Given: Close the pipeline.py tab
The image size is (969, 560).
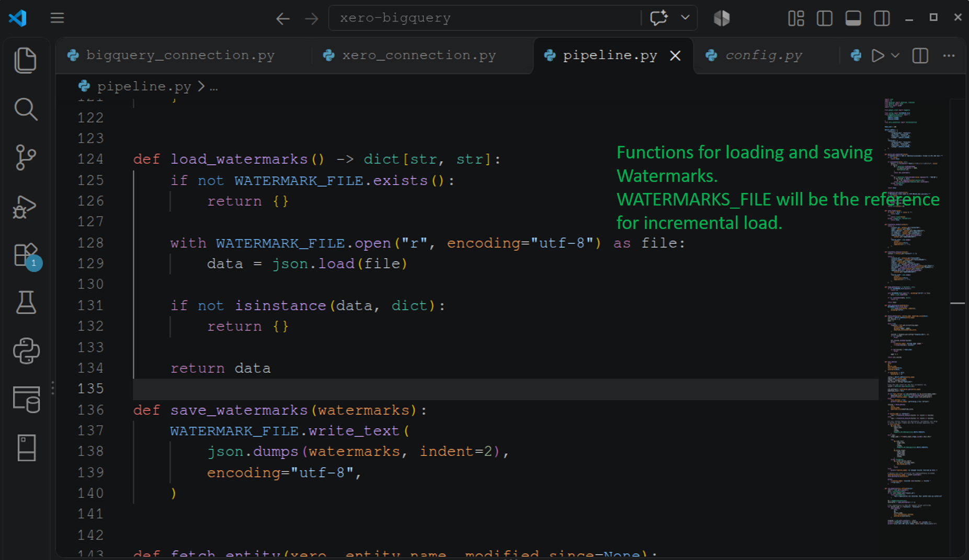Looking at the screenshot, I should click(675, 55).
